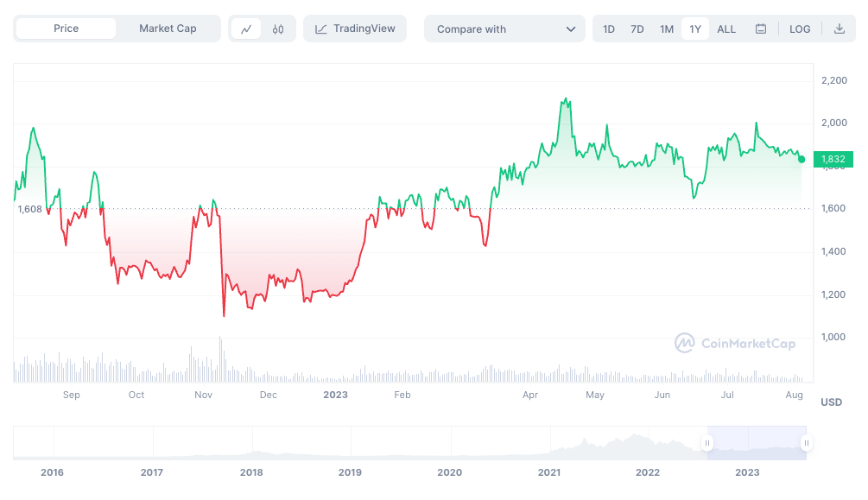The width and height of the screenshot is (868, 500).
Task: Click the CoinMarketCap watermark logo
Action: [x=735, y=344]
